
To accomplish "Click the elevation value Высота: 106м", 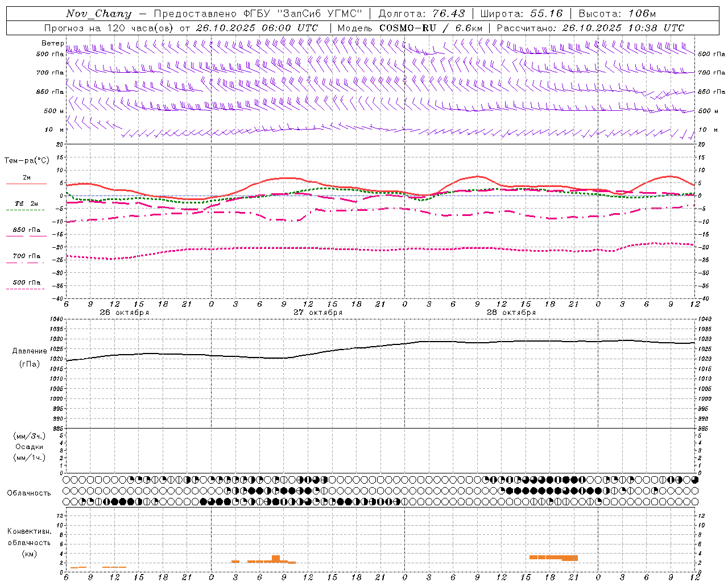I will pos(617,14).
